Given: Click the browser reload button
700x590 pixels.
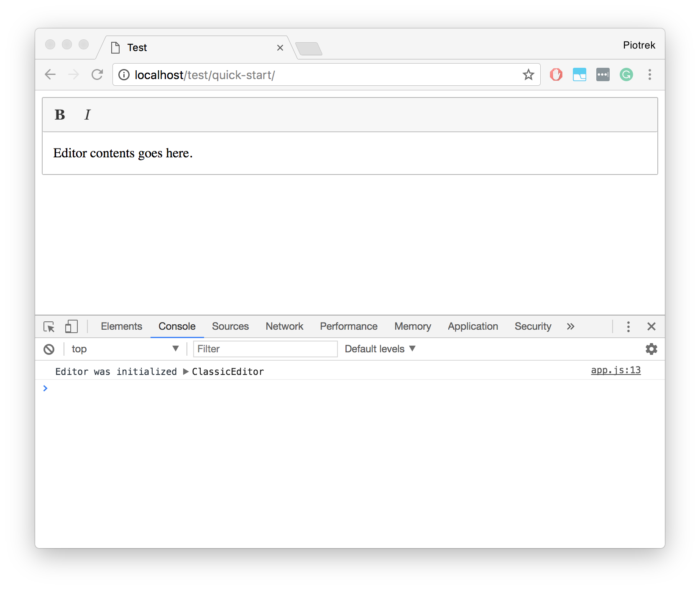Looking at the screenshot, I should click(x=97, y=75).
